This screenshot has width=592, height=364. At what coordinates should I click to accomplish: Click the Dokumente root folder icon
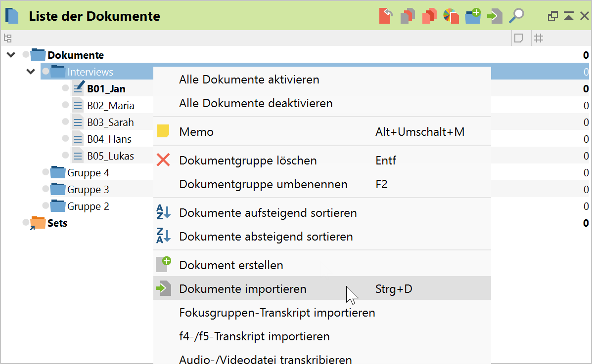coord(38,55)
